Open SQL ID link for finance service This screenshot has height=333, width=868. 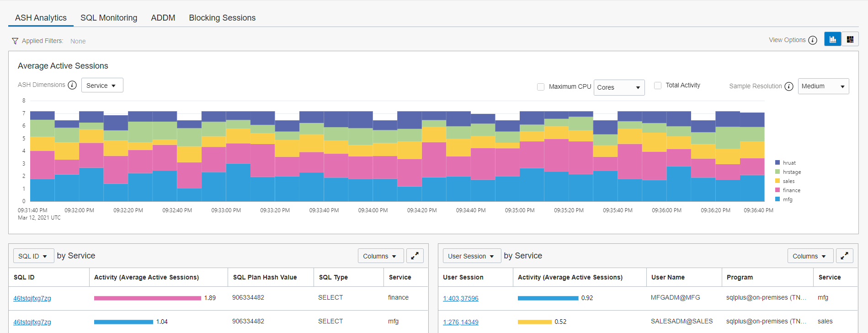point(32,298)
